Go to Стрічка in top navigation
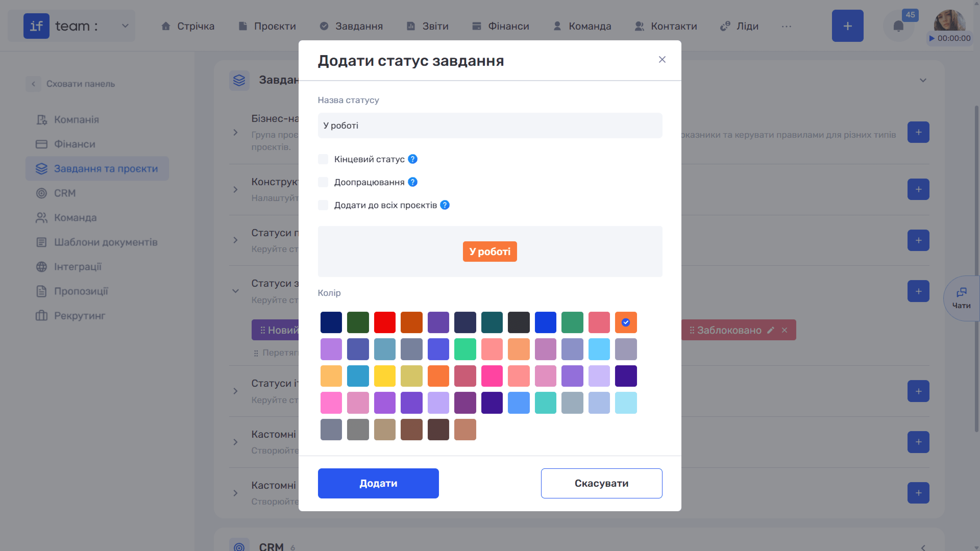The image size is (980, 551). [188, 26]
